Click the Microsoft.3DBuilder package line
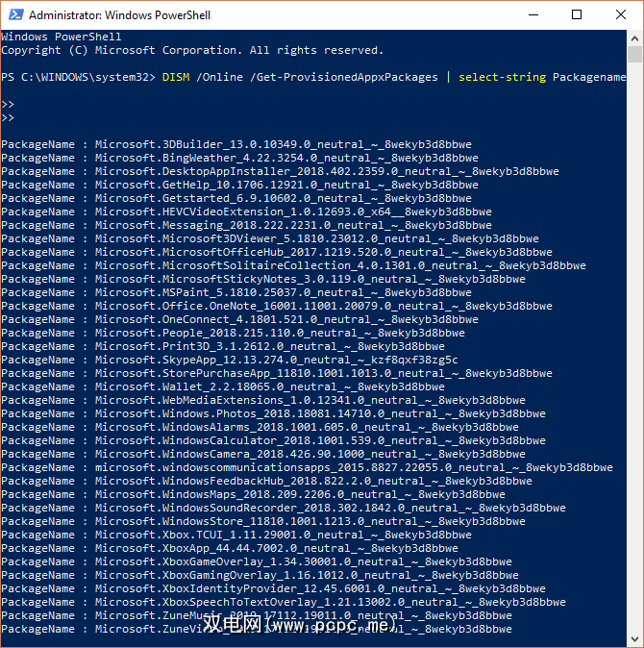 coord(236,144)
